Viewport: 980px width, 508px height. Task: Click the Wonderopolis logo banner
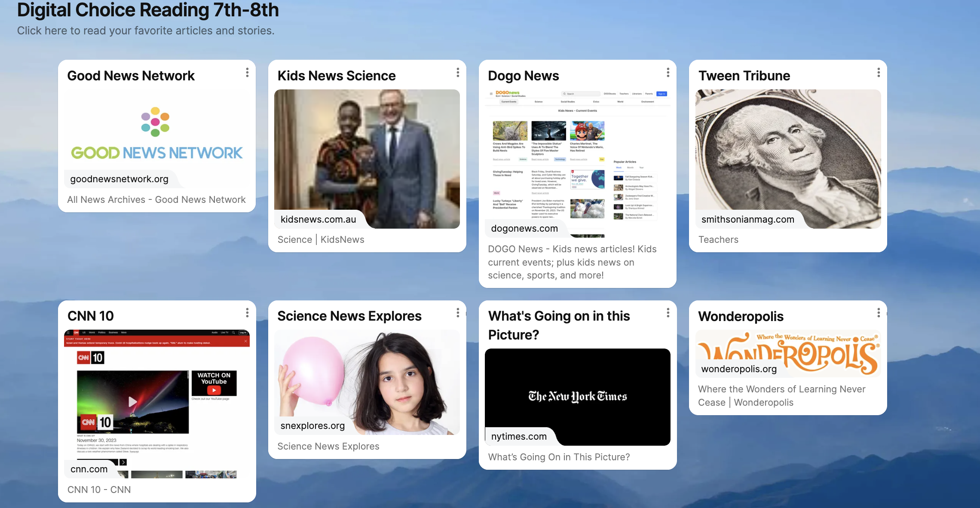pyautogui.click(x=788, y=349)
